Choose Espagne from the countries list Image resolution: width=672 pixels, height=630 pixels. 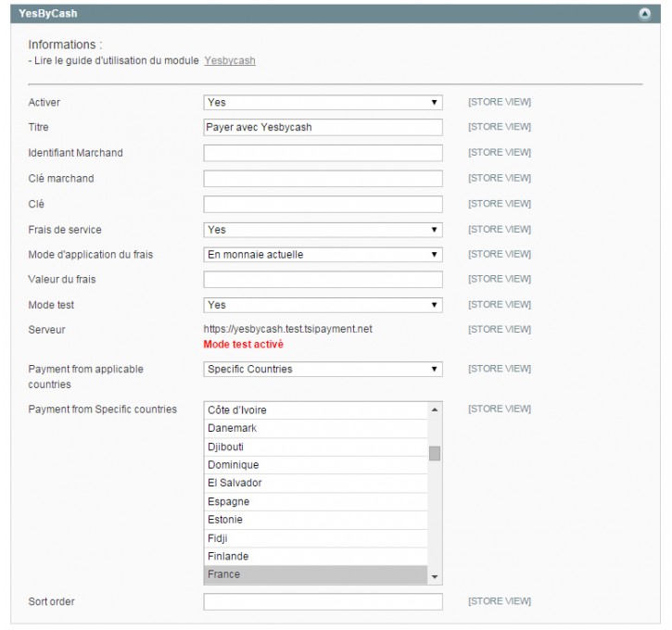tap(315, 501)
